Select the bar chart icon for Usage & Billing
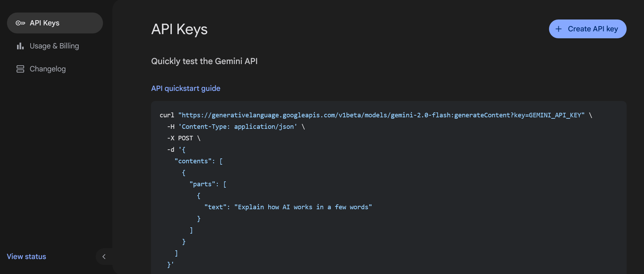This screenshot has height=274, width=644. point(20,46)
